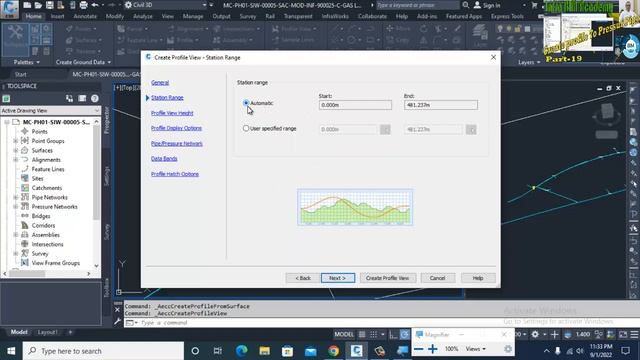Switch to the Model layout tab

(x=19, y=332)
